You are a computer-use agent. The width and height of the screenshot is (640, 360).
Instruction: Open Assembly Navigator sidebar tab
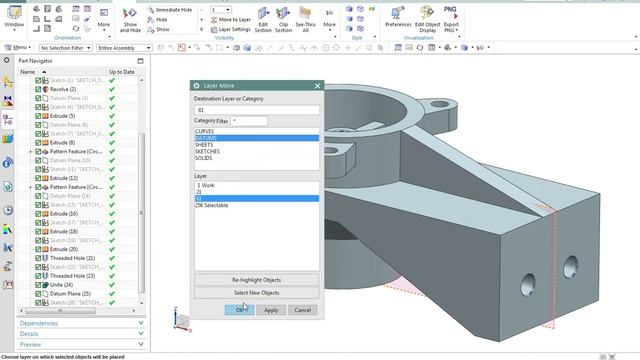tap(7, 82)
